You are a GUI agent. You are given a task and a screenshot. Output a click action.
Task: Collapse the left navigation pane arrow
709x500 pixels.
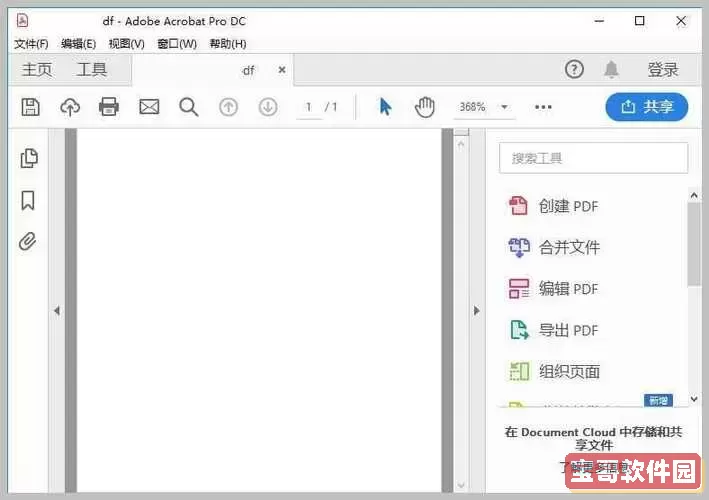(x=57, y=311)
